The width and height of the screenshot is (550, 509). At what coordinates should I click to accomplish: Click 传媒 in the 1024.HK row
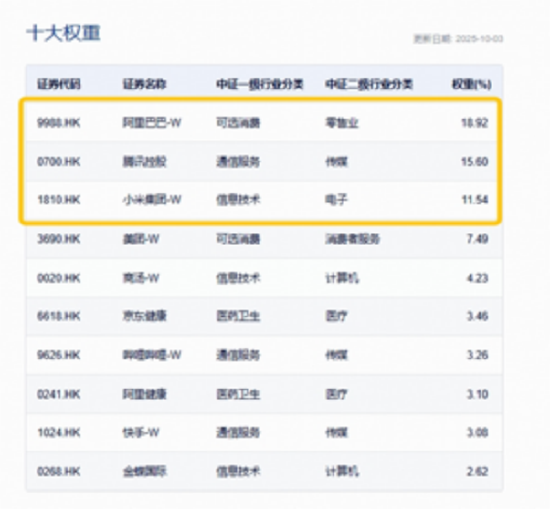[336, 433]
